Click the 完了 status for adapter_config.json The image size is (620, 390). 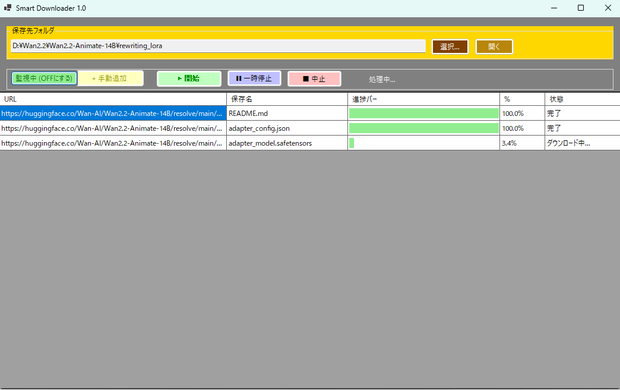coord(582,128)
